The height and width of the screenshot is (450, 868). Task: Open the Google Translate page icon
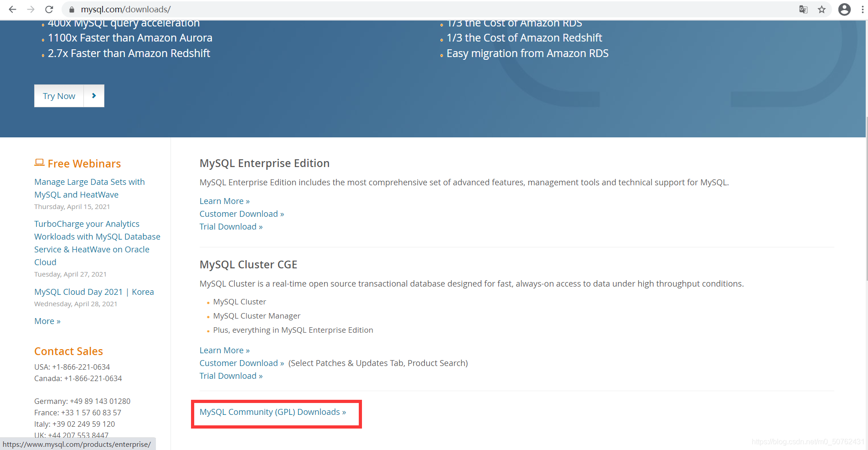point(803,9)
